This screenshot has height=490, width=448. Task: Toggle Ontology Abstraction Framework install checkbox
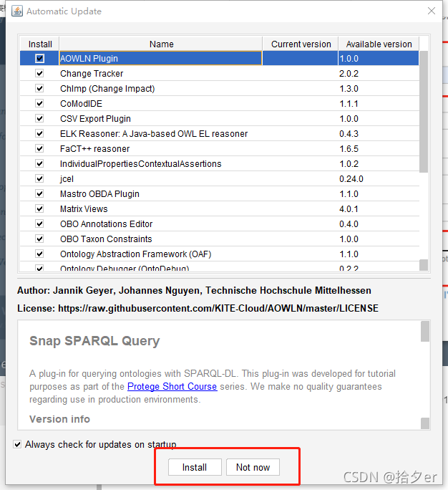39,254
